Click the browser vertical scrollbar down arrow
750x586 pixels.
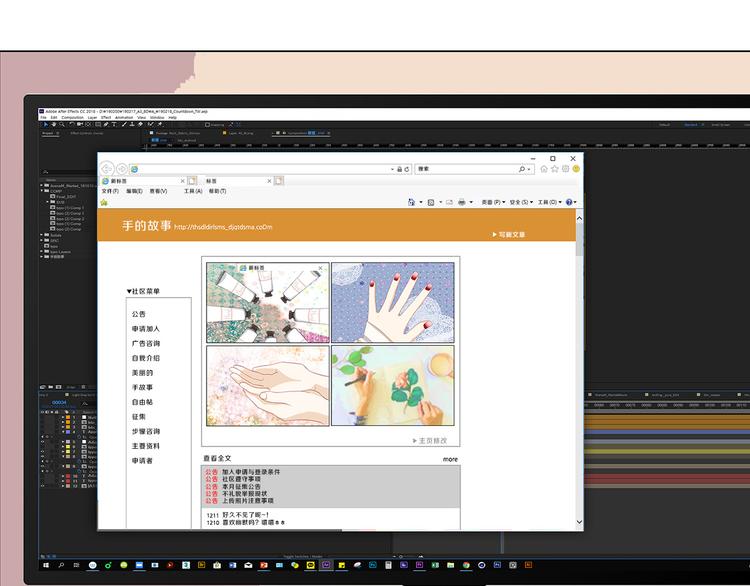579,522
